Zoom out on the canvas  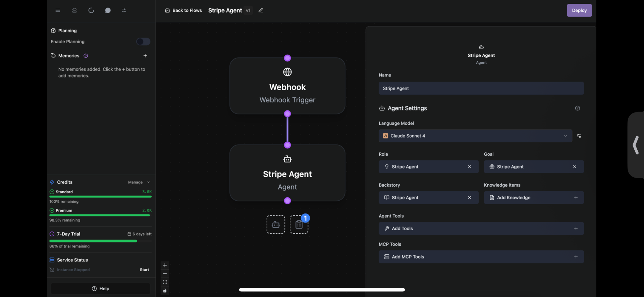pyautogui.click(x=165, y=274)
